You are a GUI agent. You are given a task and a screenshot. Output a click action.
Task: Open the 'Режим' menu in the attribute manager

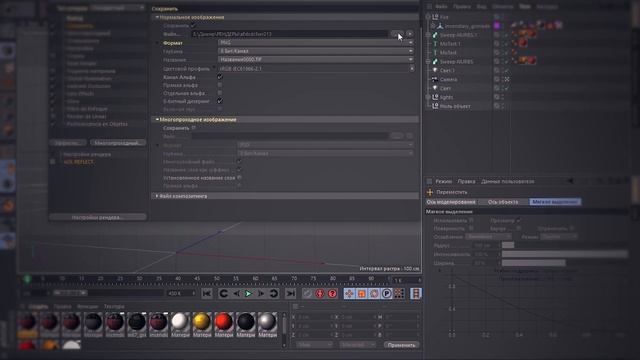[x=443, y=181]
